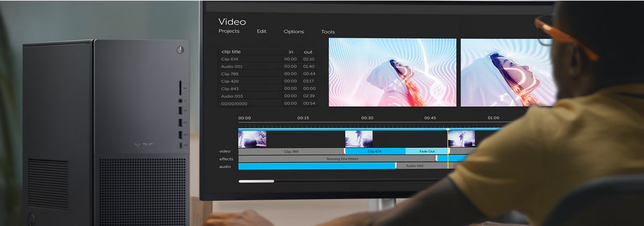
Task: Open the Edit menu
Action: (261, 31)
